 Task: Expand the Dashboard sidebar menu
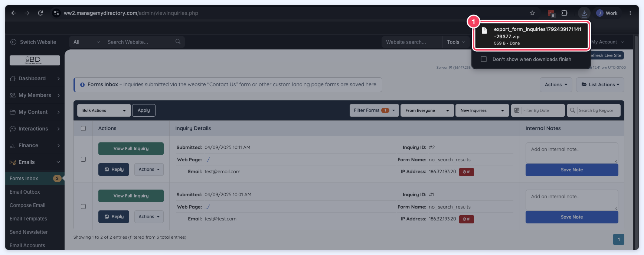pos(35,78)
